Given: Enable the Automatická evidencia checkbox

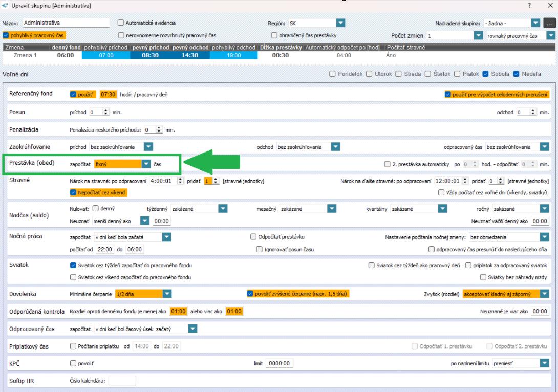Looking at the screenshot, I should coord(121,23).
